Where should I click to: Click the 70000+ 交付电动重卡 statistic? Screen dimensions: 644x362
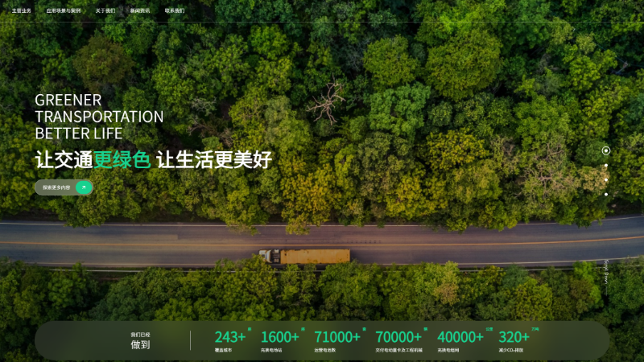[399, 339]
